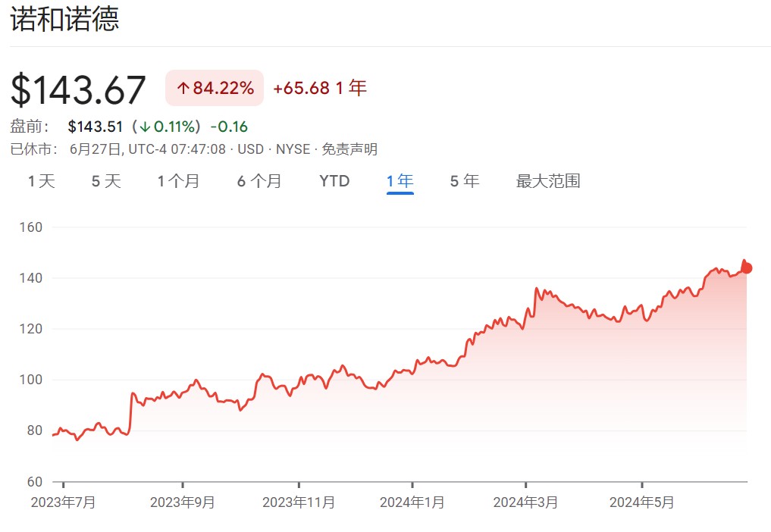This screenshot has width=771, height=532.
Task: Show the 1个月 price chart
Action: [179, 181]
